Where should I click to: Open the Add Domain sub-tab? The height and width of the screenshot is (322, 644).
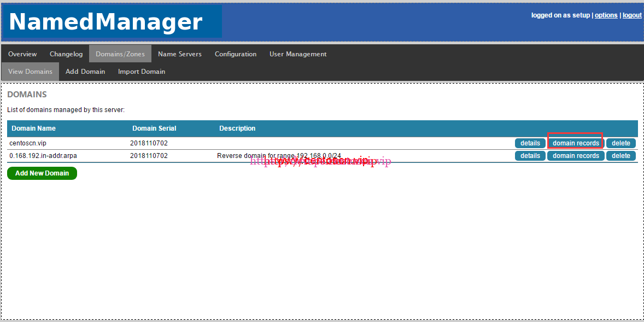[x=85, y=72]
